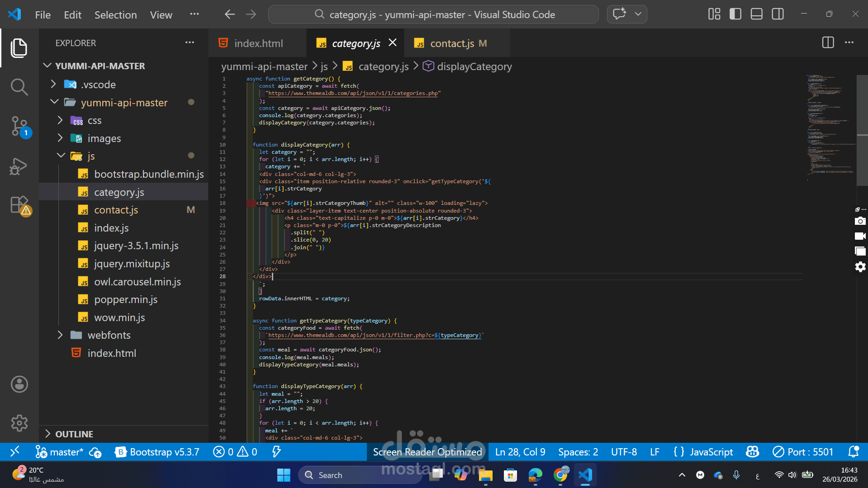
Task: Split the editor to the right
Action: (x=828, y=43)
